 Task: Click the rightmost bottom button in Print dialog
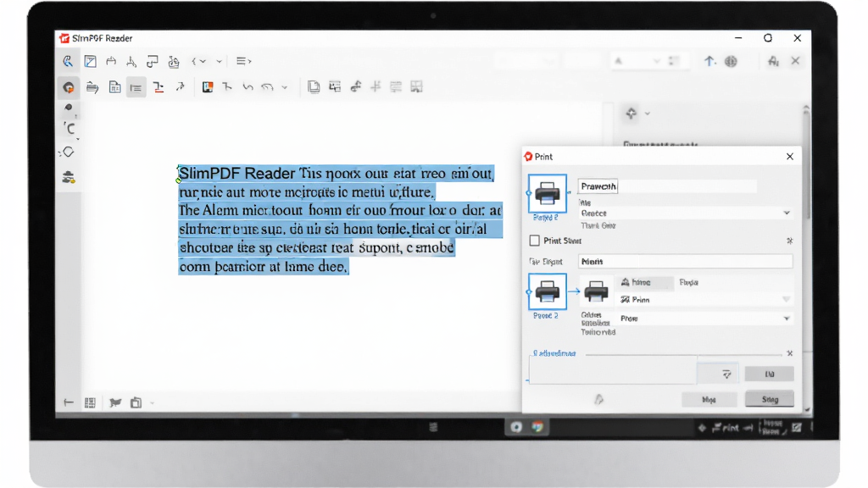(x=770, y=399)
